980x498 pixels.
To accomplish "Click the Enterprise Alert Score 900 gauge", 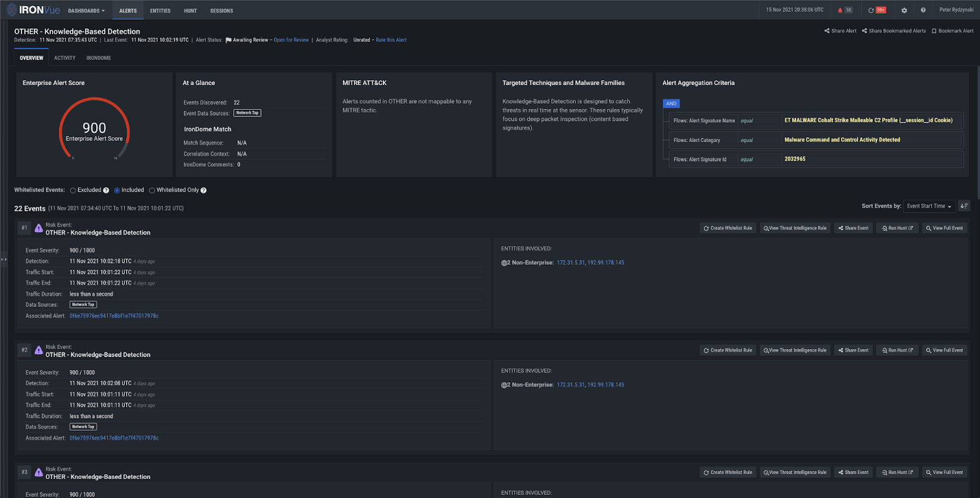I will coord(94,129).
